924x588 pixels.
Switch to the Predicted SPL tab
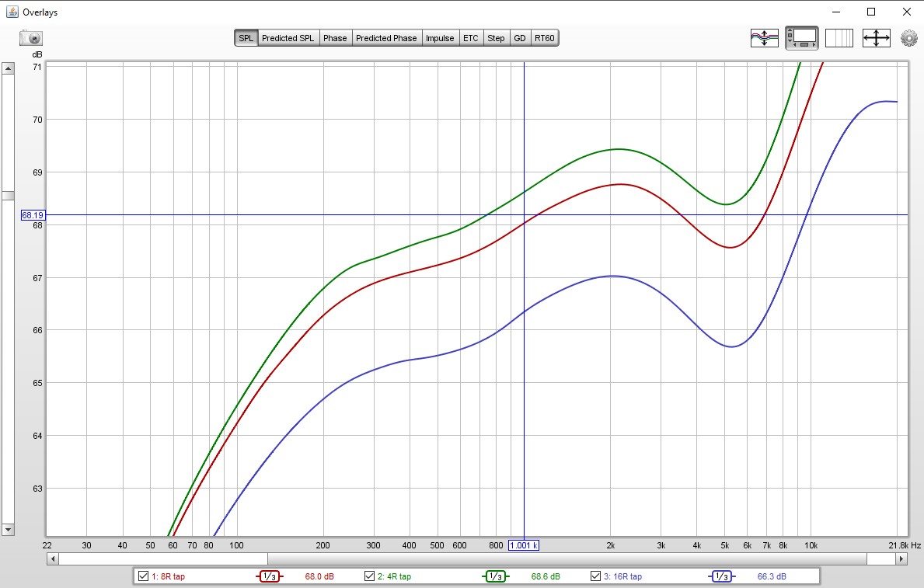288,38
